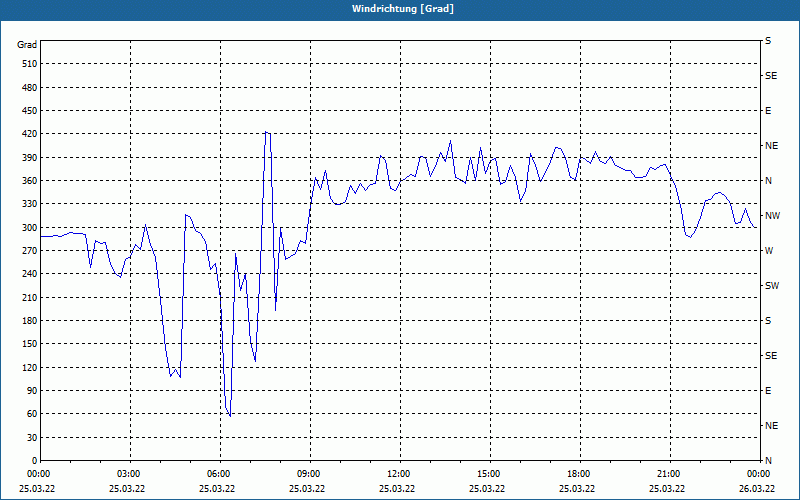Click the 09:00 time axis label
800x500 pixels.
[309, 474]
